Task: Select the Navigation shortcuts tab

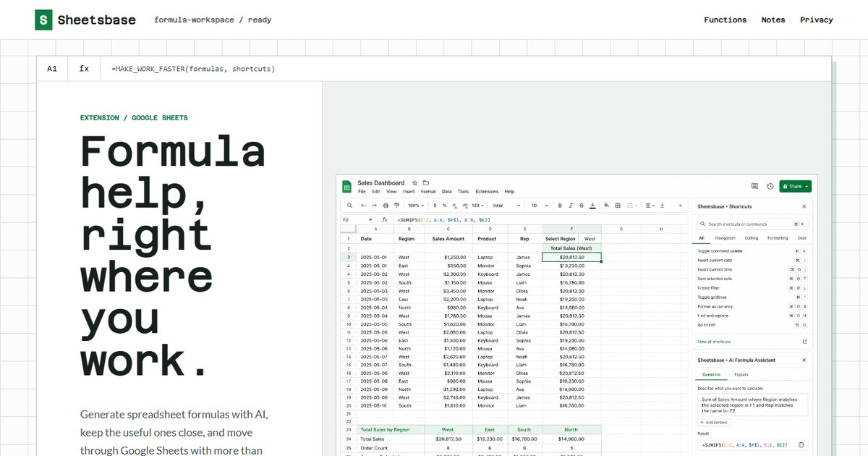Action: (x=725, y=238)
